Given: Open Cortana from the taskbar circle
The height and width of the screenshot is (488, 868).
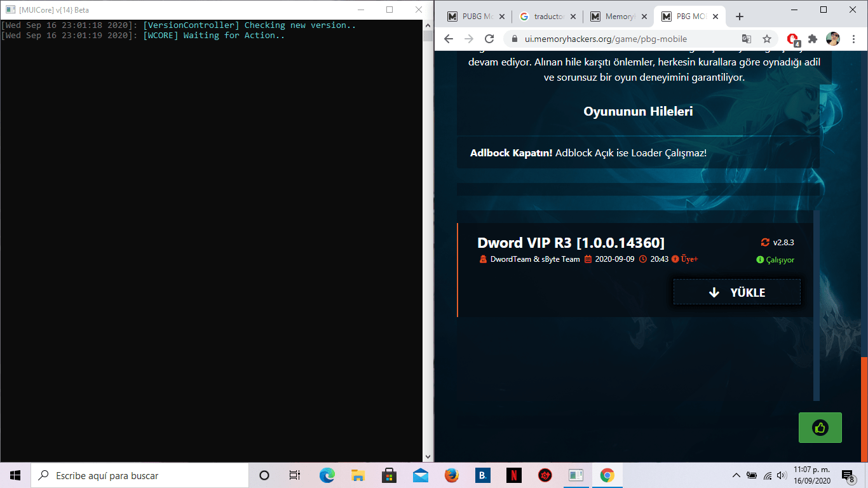Looking at the screenshot, I should point(264,475).
